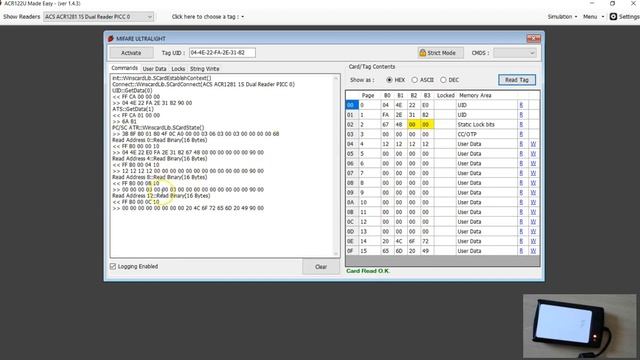The height and width of the screenshot is (360, 640).
Task: Select highlighted B2 cell in page 2
Action: click(x=413, y=124)
